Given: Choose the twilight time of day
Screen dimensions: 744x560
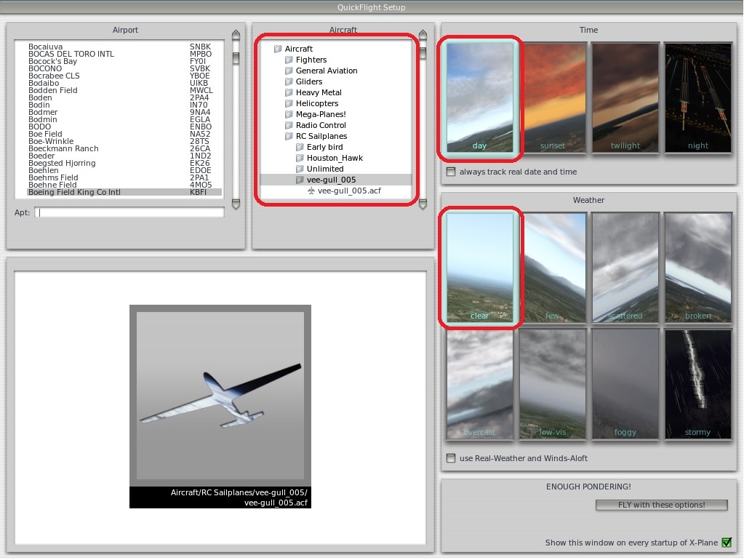Looking at the screenshot, I should coord(625,97).
